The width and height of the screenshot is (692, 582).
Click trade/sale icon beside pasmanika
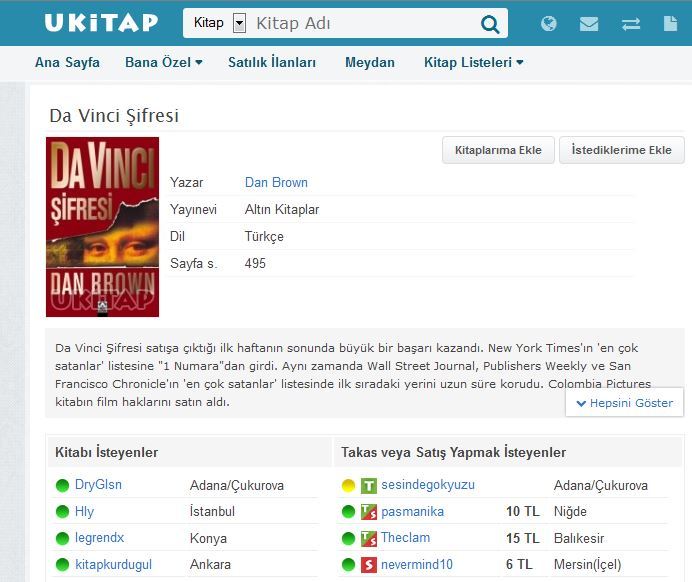(369, 512)
